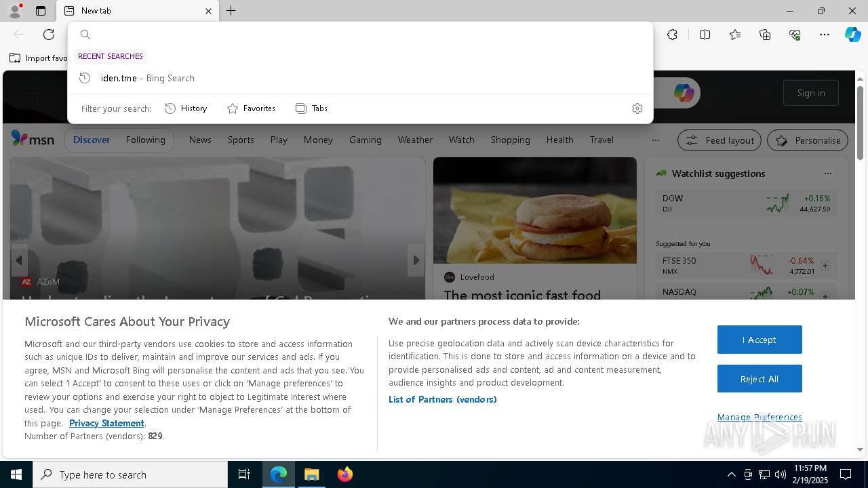Toggle Split screen view
Screen dimensions: 868x488
point(705,35)
